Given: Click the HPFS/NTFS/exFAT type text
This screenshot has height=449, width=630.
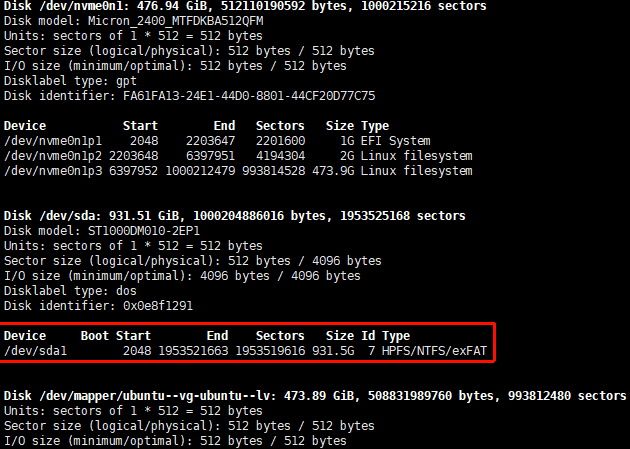Looking at the screenshot, I should [434, 351].
